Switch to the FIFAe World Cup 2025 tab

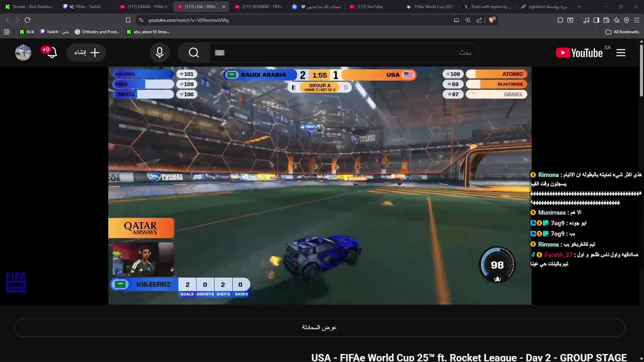click(431, 7)
